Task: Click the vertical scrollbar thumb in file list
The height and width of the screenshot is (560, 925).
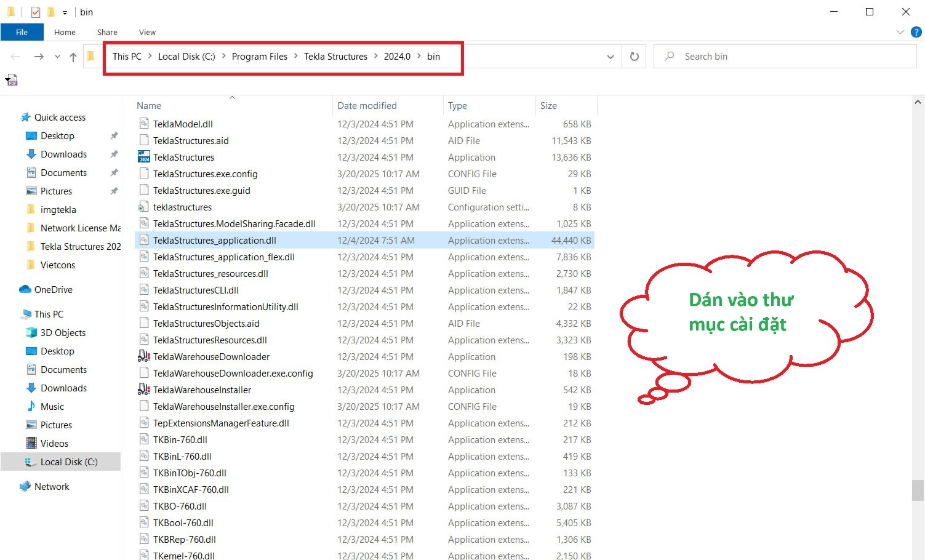Action: (918, 490)
